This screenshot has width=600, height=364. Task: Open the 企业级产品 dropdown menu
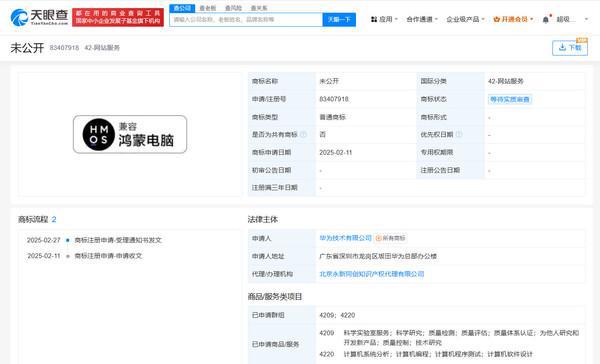(x=465, y=19)
